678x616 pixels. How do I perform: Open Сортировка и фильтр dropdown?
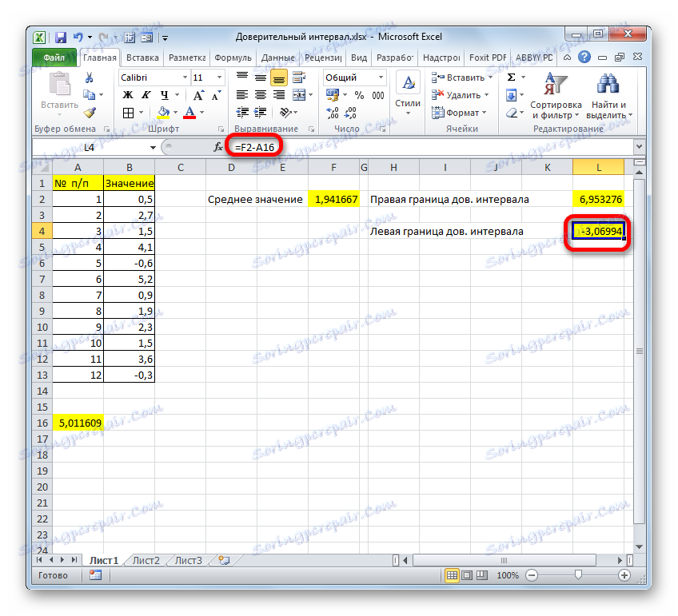coord(556,95)
